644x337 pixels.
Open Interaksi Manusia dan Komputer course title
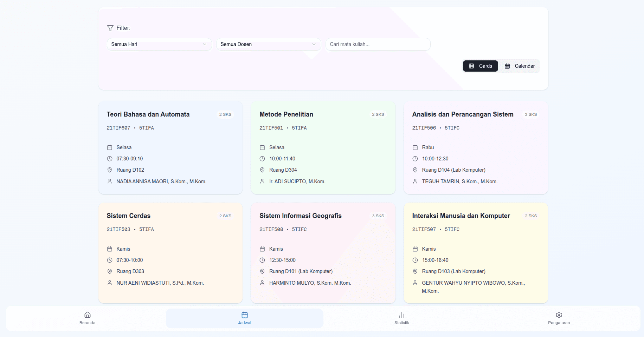point(461,216)
